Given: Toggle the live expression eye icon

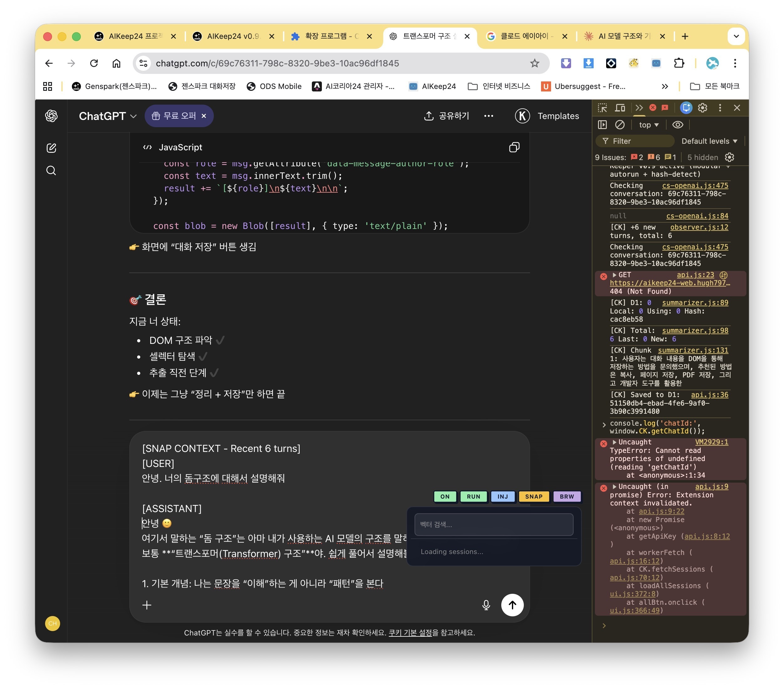Looking at the screenshot, I should 678,125.
